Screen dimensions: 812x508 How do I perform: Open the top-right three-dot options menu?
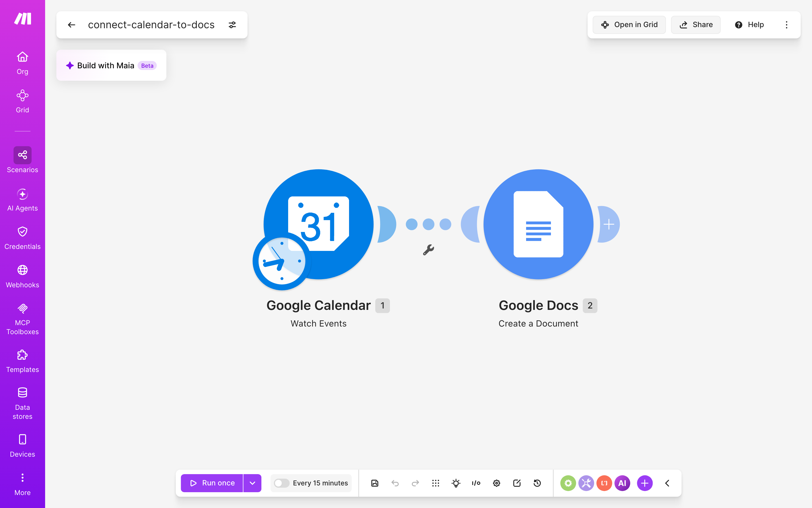point(787,25)
